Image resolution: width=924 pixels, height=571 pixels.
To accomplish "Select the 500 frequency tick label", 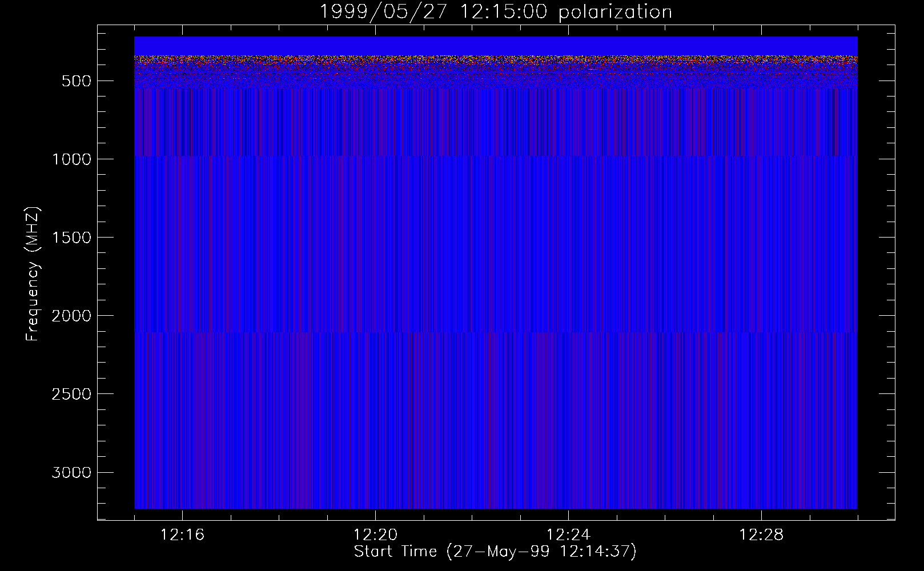I will coord(77,81).
